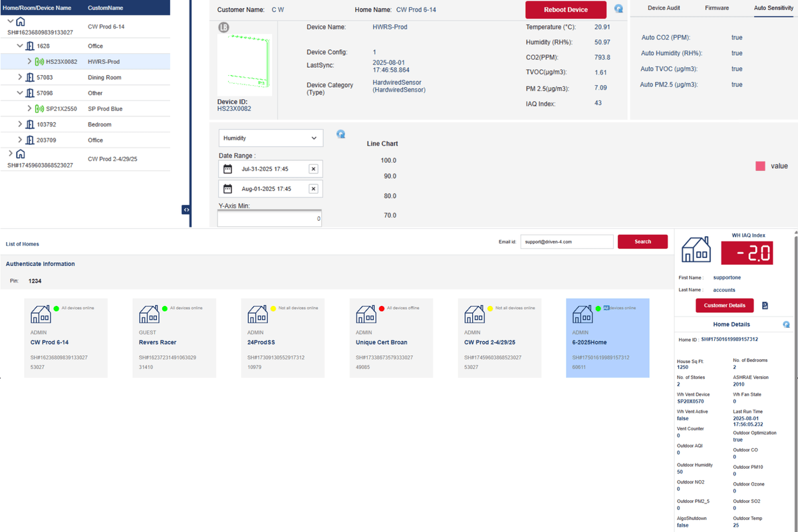Click the refresh icon next to Home Details
798x532 pixels.
coord(786,325)
